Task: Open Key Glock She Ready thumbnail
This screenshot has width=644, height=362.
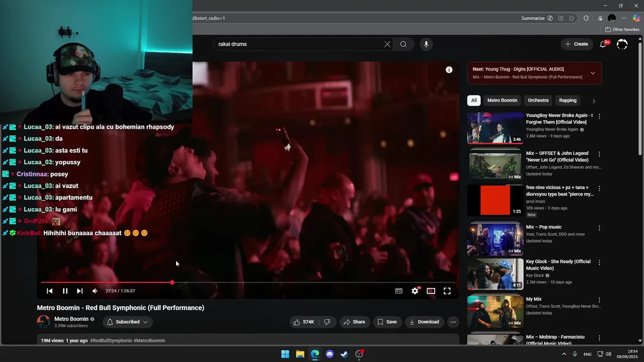Action: click(x=495, y=274)
